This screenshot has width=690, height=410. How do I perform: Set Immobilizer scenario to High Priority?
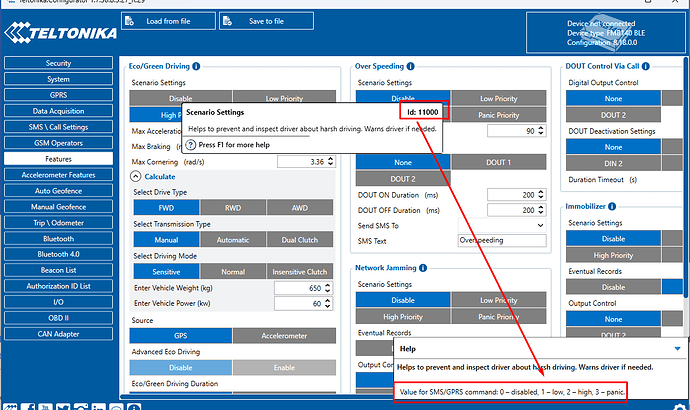613,255
